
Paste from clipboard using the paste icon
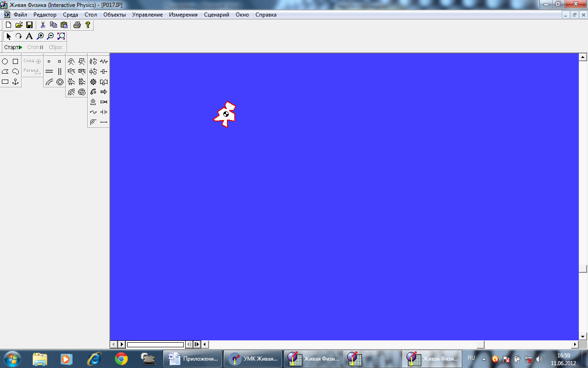point(64,25)
